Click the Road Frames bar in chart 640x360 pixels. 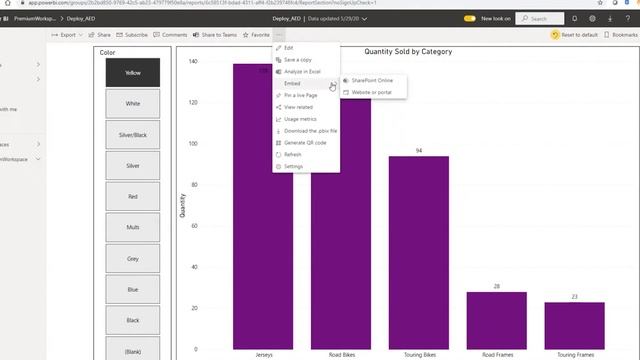[497, 321]
